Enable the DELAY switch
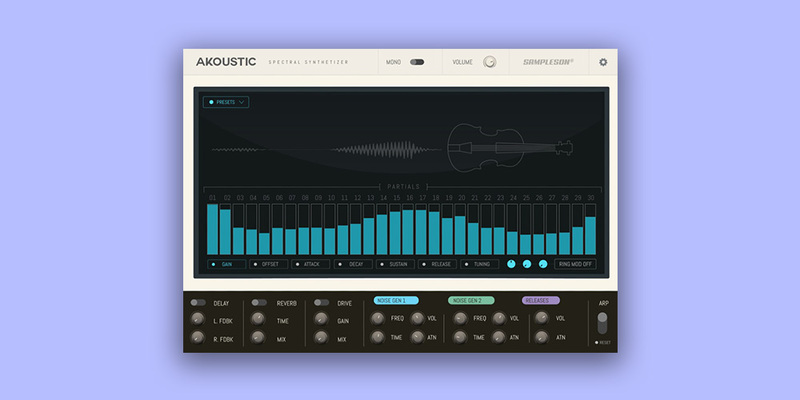The height and width of the screenshot is (400, 800). point(198,303)
